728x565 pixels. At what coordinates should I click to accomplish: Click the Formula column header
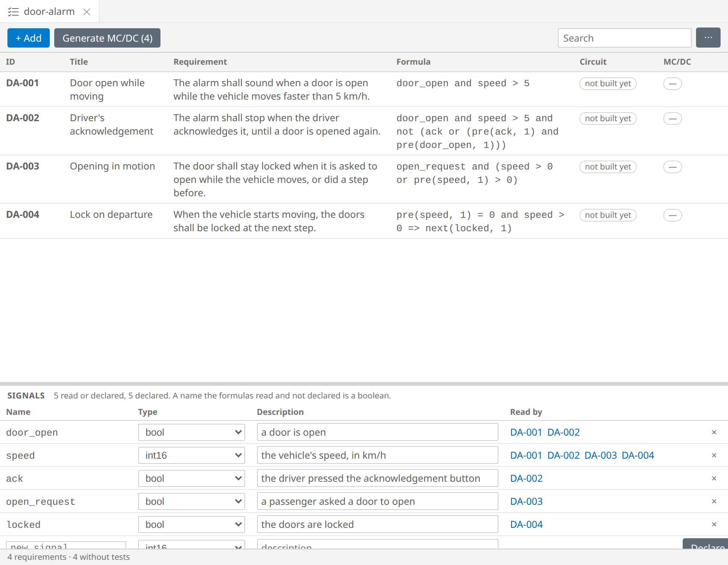click(413, 62)
